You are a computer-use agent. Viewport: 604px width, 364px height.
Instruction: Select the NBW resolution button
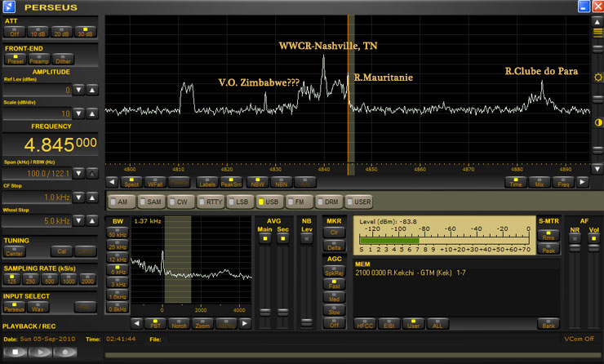pos(258,182)
